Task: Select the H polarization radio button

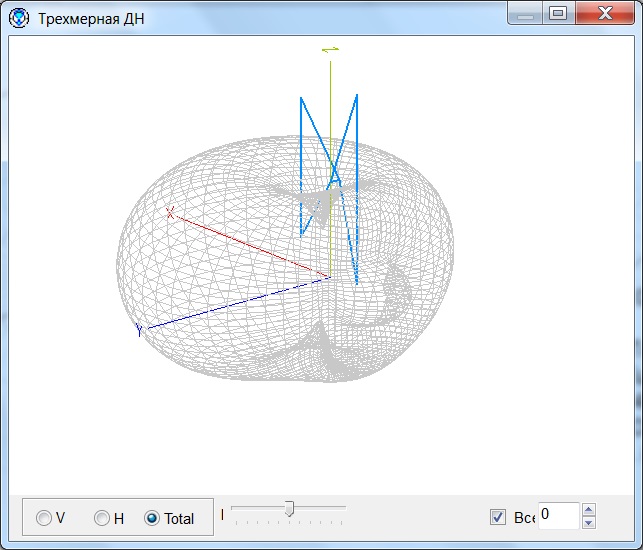Action: click(102, 518)
